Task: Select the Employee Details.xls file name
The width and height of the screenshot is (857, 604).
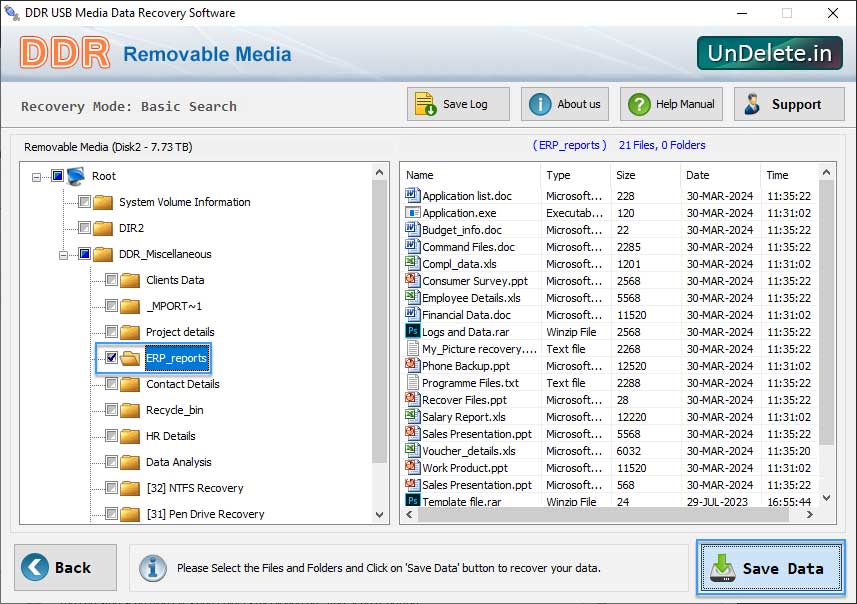Action: coord(471,298)
